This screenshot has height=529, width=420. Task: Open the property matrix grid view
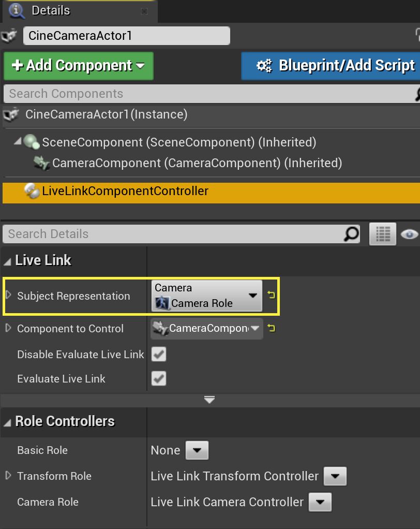click(383, 234)
